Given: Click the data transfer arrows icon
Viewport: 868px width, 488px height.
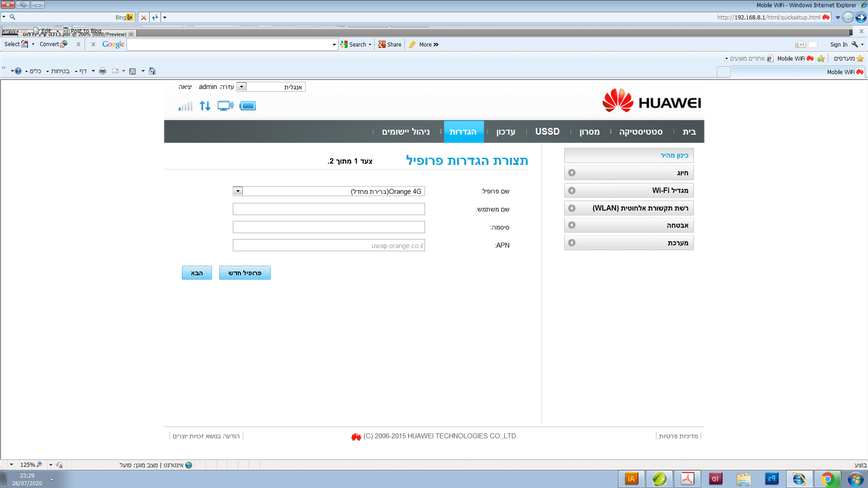Looking at the screenshot, I should pyautogui.click(x=205, y=106).
